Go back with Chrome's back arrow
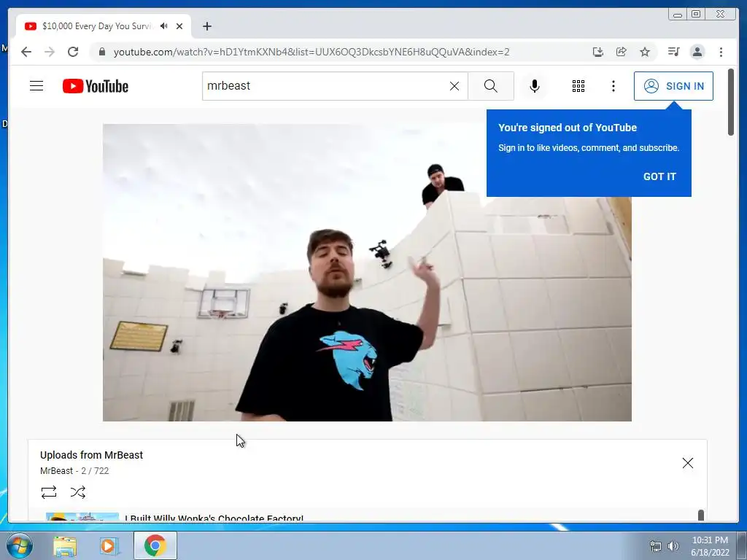Image resolution: width=747 pixels, height=560 pixels. click(26, 52)
